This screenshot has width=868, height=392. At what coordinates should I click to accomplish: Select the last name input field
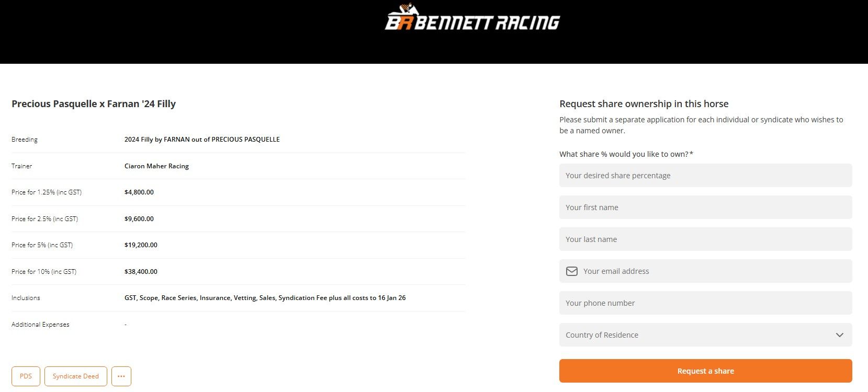(705, 239)
